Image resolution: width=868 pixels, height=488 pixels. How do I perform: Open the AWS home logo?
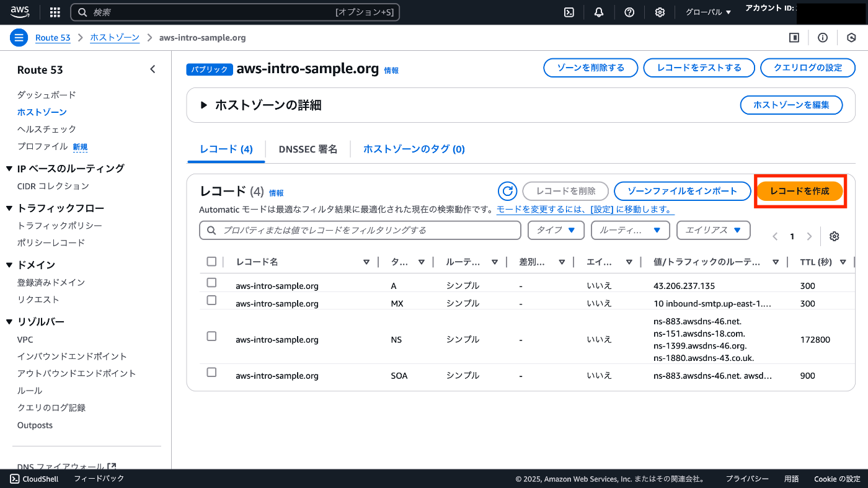click(x=20, y=12)
